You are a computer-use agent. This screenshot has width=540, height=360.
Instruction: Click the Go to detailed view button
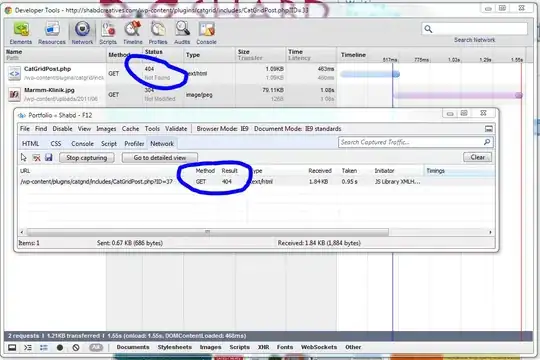(x=160, y=157)
